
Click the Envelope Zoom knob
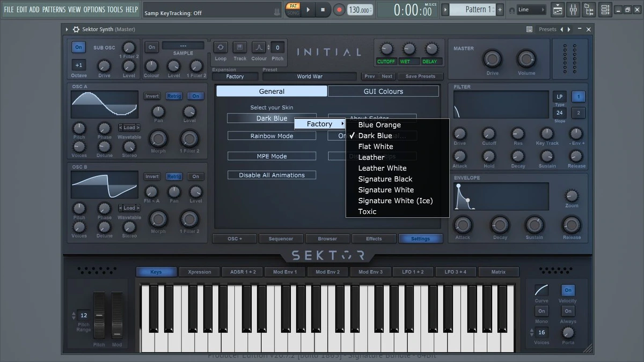[x=572, y=196]
